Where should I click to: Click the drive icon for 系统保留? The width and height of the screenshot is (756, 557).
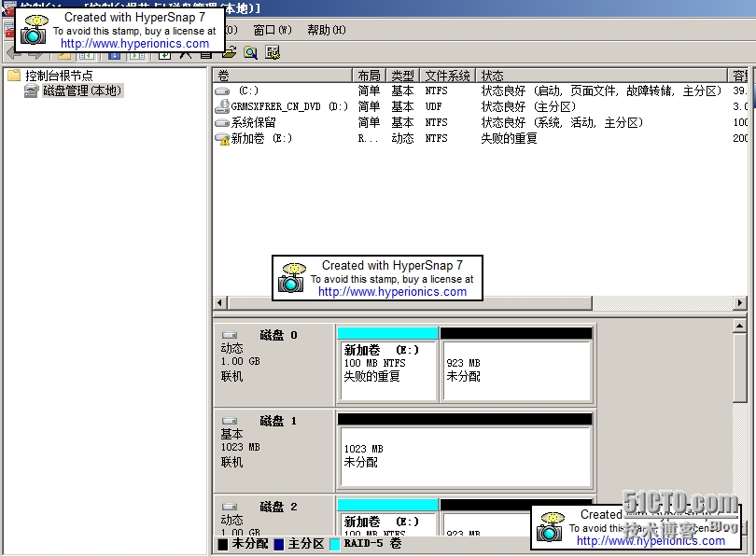coord(222,122)
